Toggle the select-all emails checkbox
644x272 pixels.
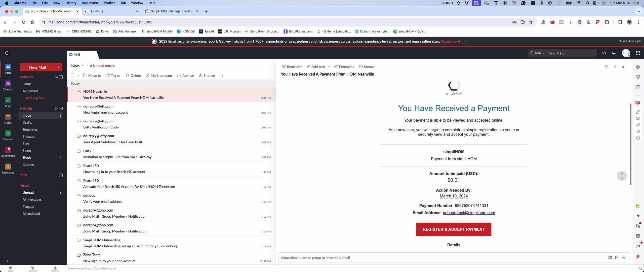(72, 75)
